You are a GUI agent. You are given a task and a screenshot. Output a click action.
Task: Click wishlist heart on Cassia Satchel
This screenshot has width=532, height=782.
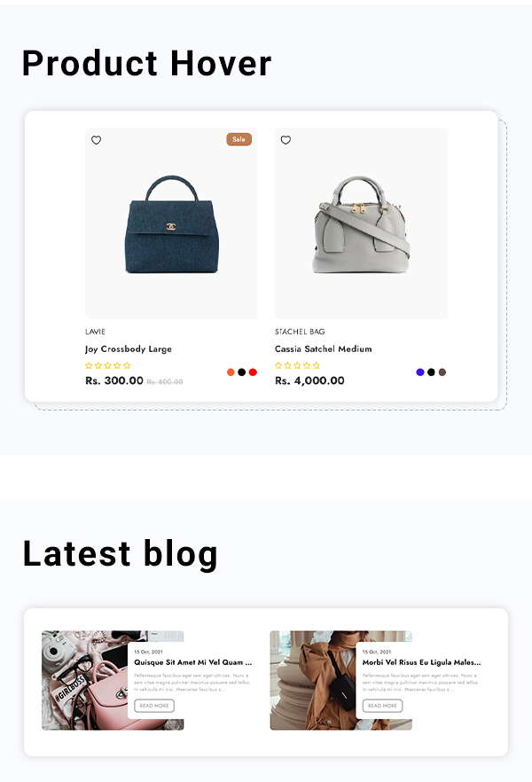point(286,140)
